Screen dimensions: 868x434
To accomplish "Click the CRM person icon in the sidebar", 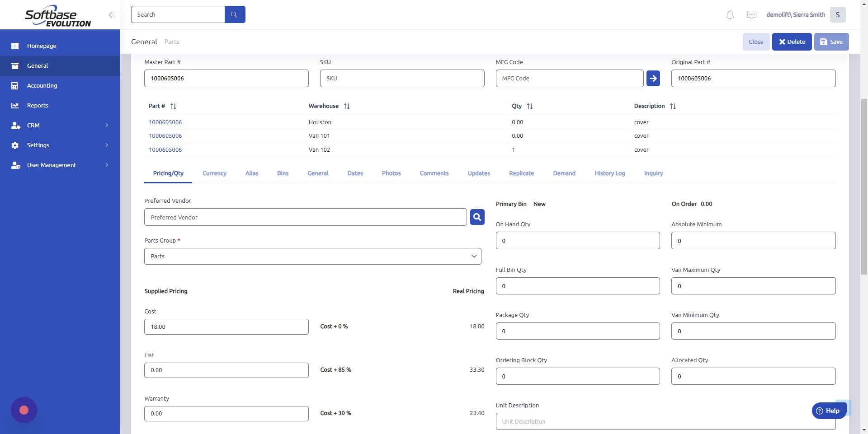I will 15,125.
